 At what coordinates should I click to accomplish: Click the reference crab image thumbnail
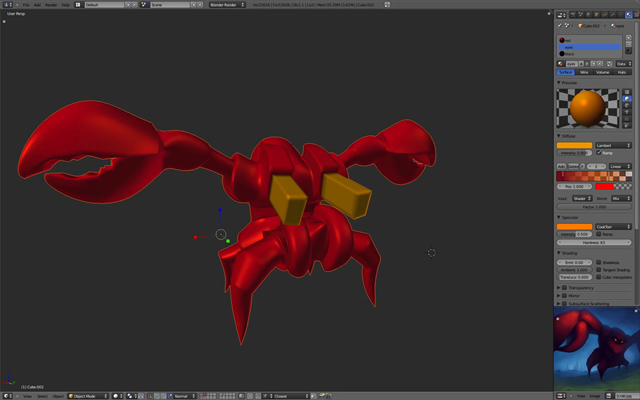click(x=596, y=348)
